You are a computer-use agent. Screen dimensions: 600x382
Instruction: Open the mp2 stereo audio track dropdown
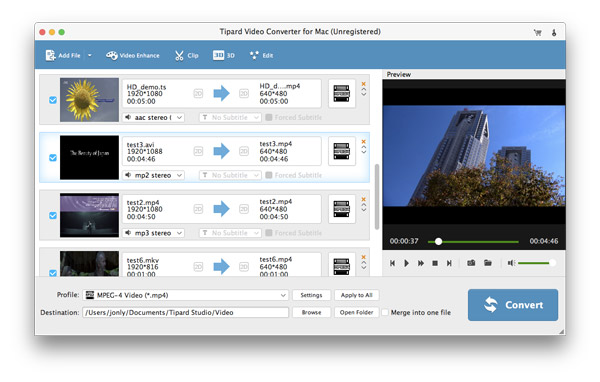153,175
